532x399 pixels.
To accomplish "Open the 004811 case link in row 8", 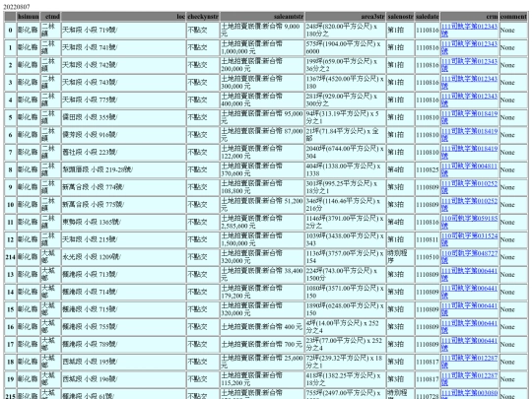I will tap(469, 169).
